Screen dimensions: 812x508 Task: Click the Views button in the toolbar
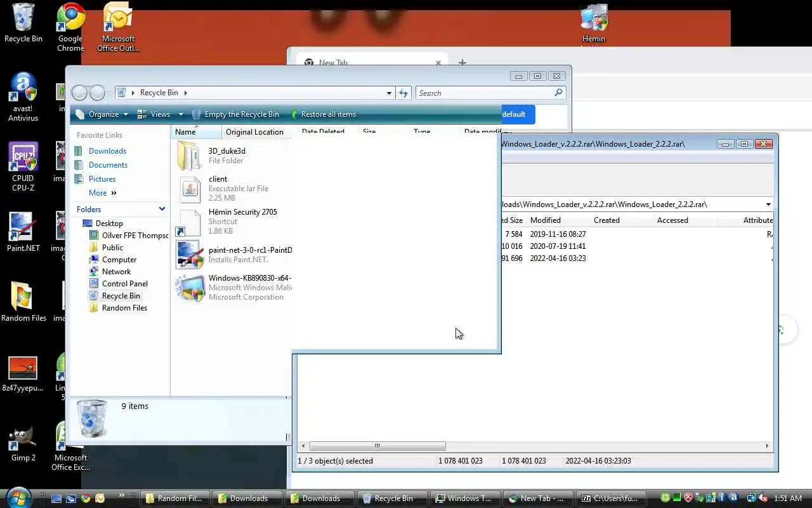[154, 114]
